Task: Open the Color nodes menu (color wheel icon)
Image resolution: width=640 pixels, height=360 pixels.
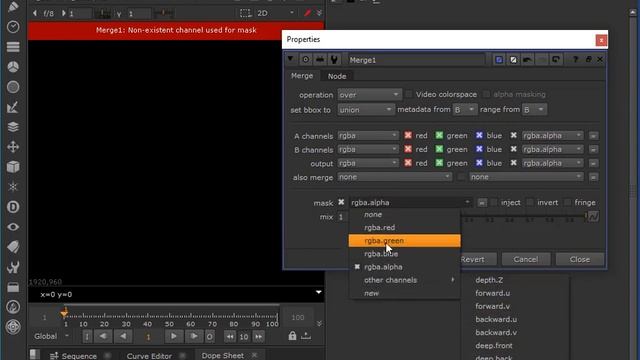Action: pyautogui.click(x=13, y=67)
